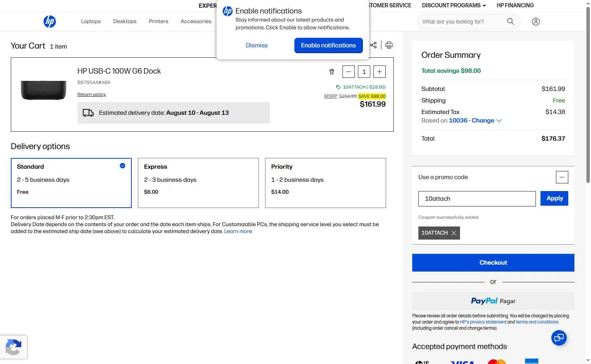This screenshot has height=364, width=591.
Task: Click the 10ATTACH discount tag icon
Action: pyautogui.click(x=338, y=87)
